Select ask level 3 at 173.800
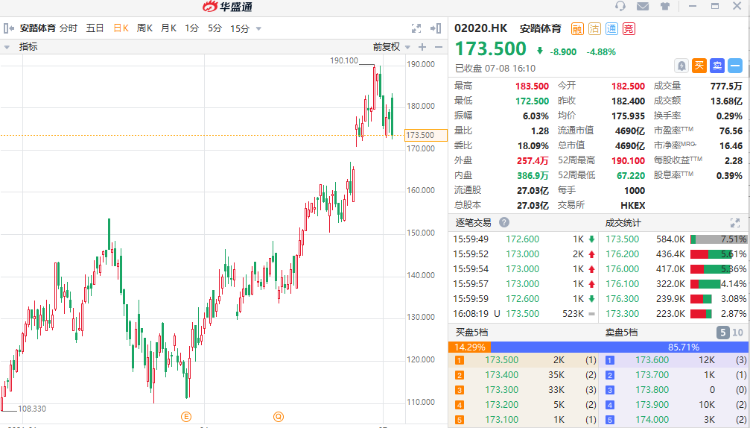The width and height of the screenshot is (750, 428). click(674, 390)
